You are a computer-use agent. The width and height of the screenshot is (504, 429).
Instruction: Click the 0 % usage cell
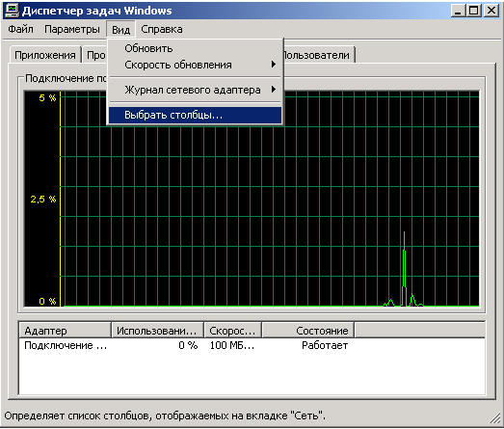pos(188,345)
